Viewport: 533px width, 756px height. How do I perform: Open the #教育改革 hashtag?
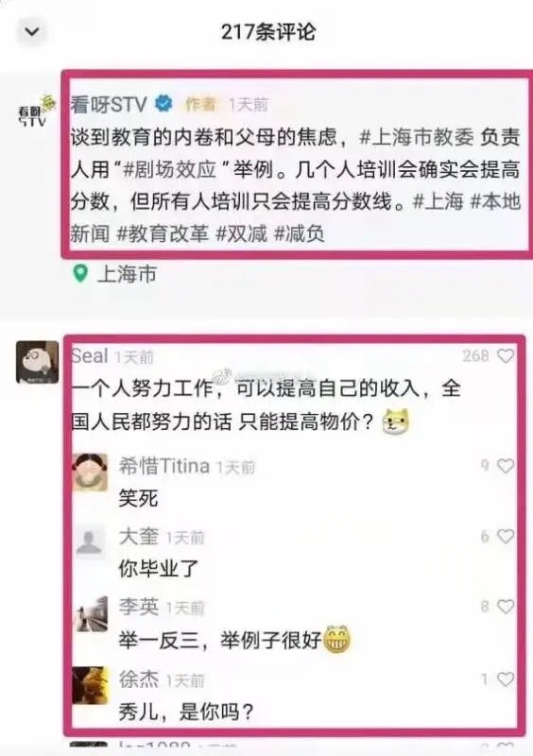(163, 233)
